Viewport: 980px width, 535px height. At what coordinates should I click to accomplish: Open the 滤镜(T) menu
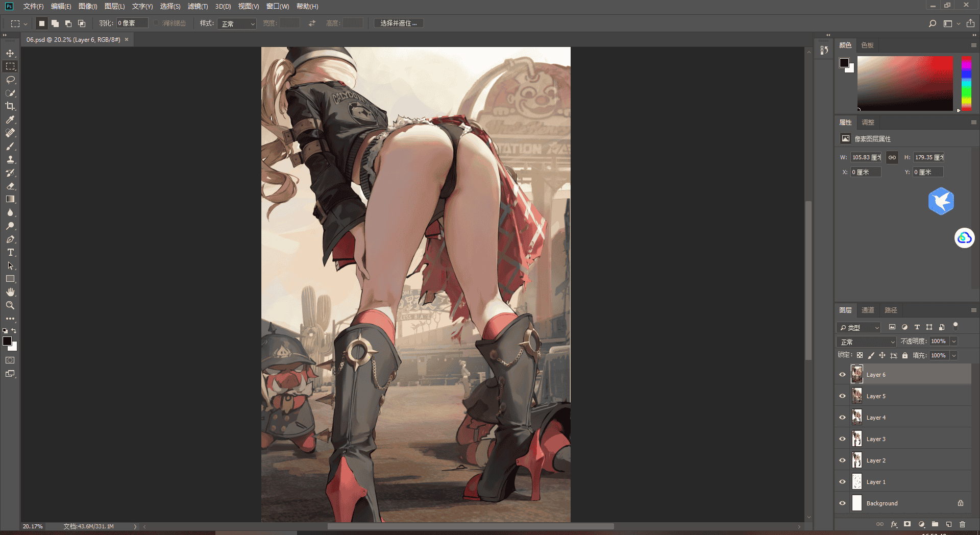(x=198, y=7)
